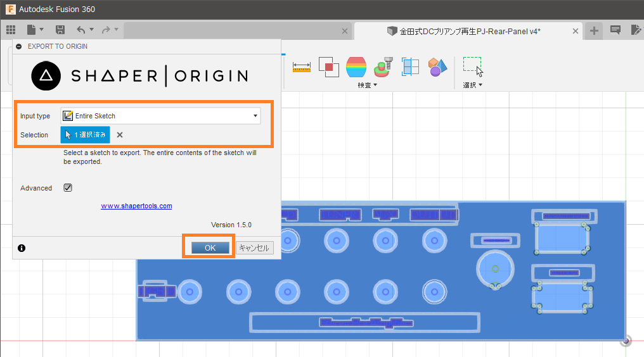Expand the File icon dropdown arrow
Image resolution: width=644 pixels, height=357 pixels.
point(41,30)
